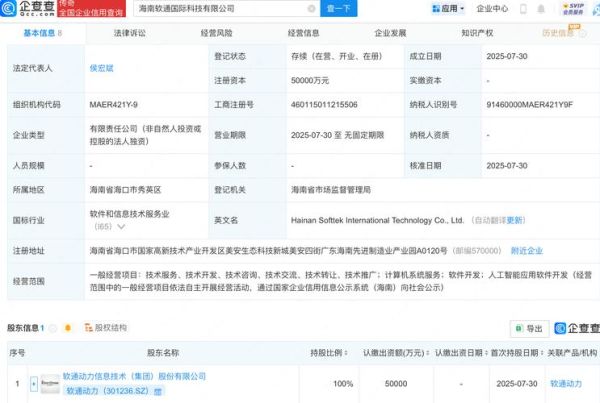Click unified credit code 91460000MAER421Y9F

point(530,105)
